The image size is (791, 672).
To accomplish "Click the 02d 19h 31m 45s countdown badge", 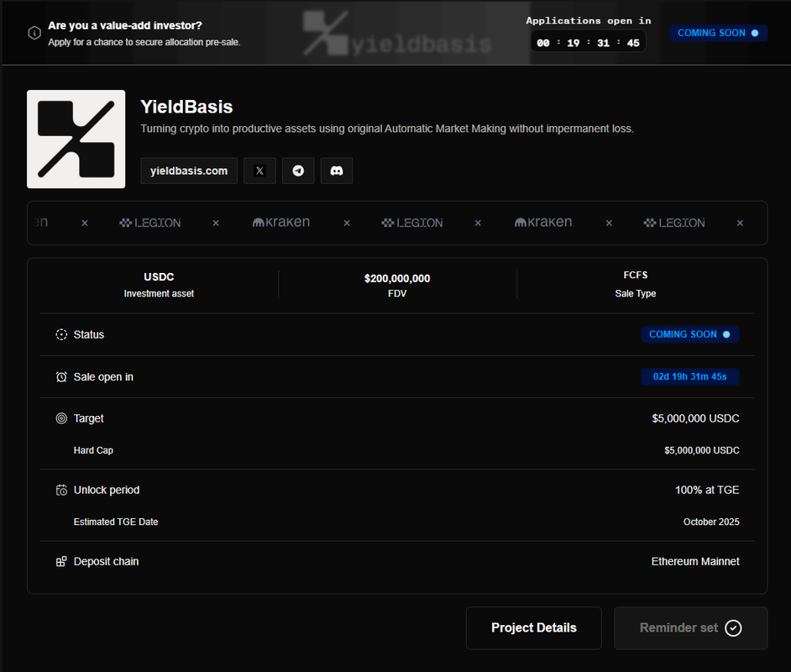I will pyautogui.click(x=689, y=377).
